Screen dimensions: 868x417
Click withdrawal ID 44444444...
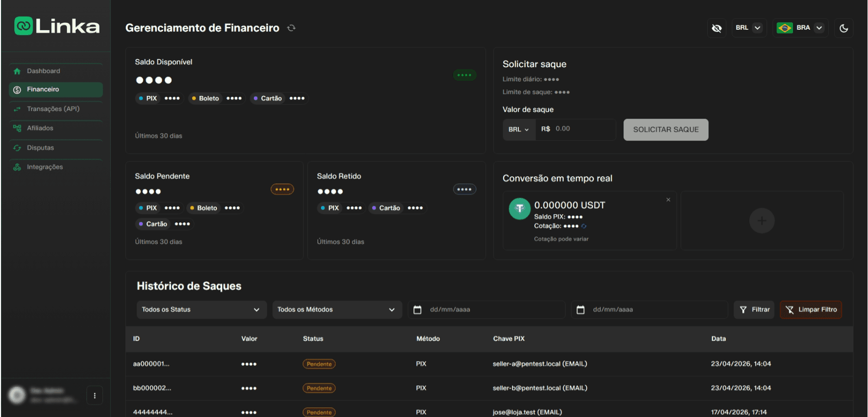(x=152, y=412)
